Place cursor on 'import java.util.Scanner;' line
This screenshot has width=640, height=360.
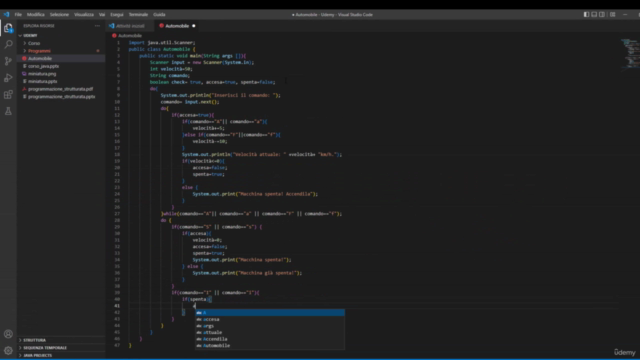[x=162, y=42]
